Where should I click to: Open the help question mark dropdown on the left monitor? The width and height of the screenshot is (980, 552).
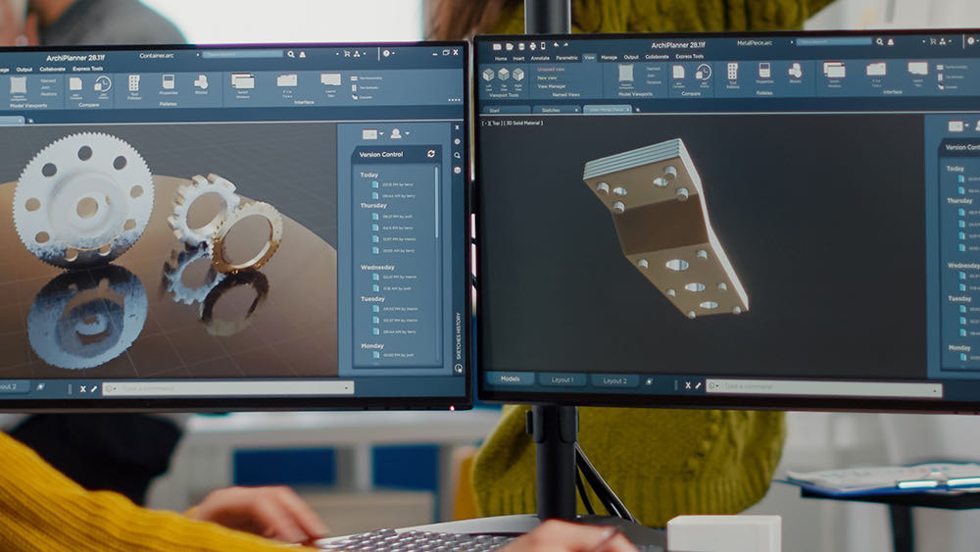[x=388, y=53]
